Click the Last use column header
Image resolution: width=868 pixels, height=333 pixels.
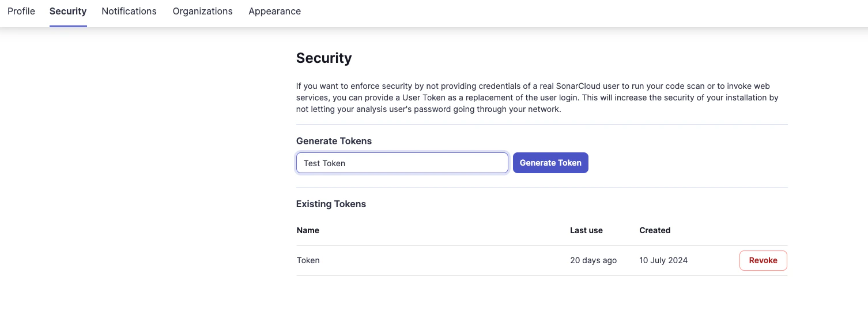coord(586,230)
